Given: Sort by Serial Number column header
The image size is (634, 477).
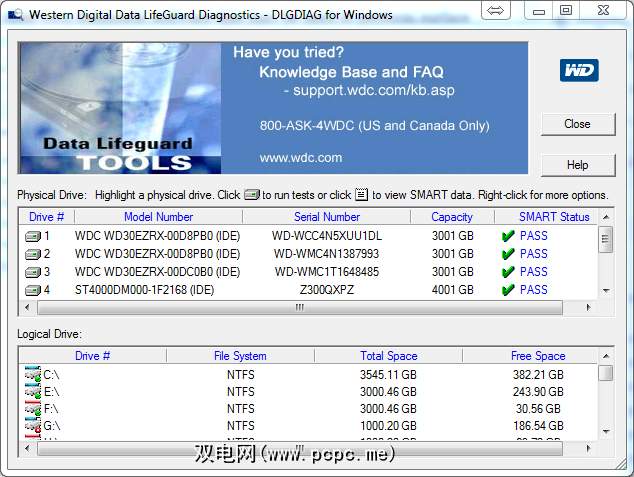Looking at the screenshot, I should [327, 217].
